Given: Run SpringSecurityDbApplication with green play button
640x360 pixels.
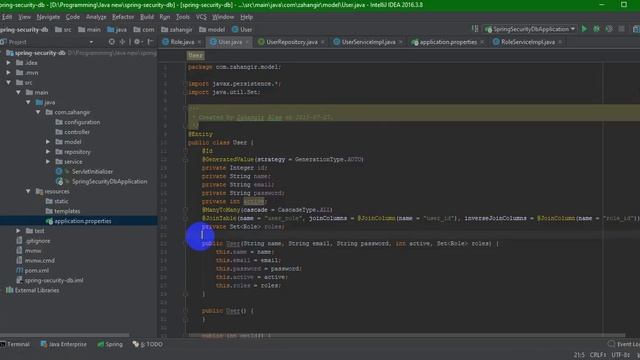Looking at the screenshot, I should pyautogui.click(x=584, y=29).
